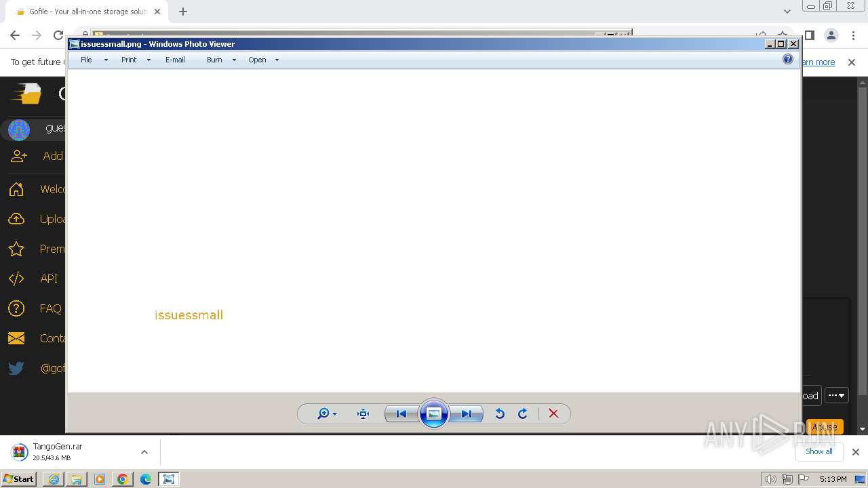Click the Open menu in Photo Viewer
Viewport: 868px width, 488px height.
[257, 60]
